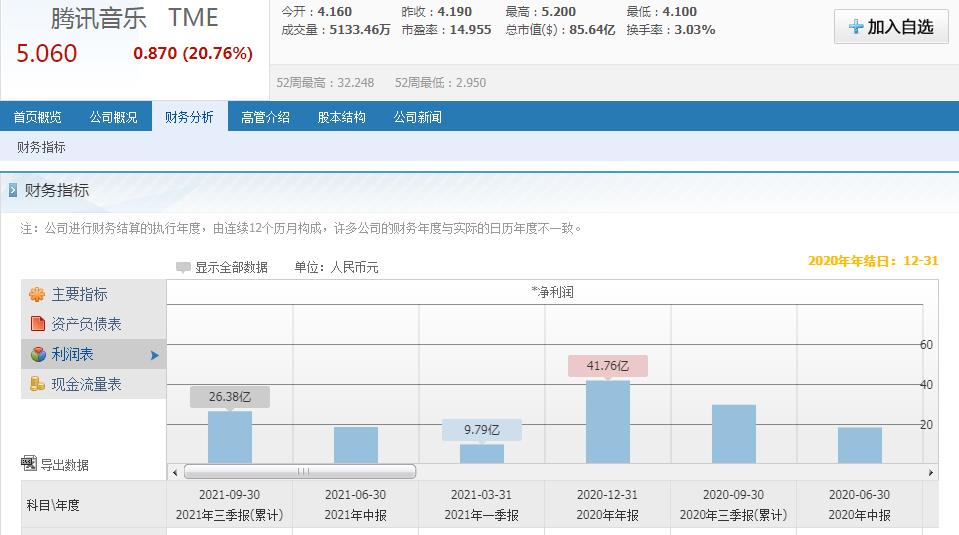This screenshot has width=959, height=535.
Task: Click the 2020年中报 column header
Action: 860,504
